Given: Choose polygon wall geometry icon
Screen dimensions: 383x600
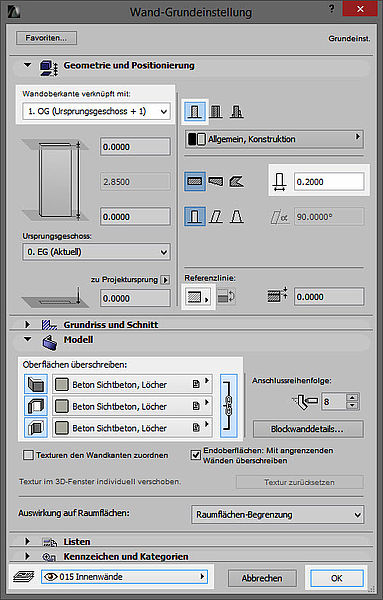Looking at the screenshot, I should click(236, 181).
